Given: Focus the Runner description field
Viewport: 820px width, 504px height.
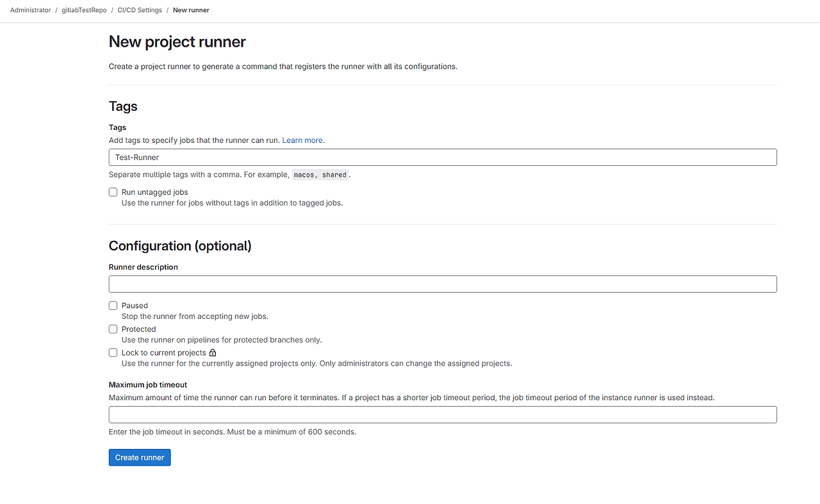Looking at the screenshot, I should pyautogui.click(x=384, y=284).
